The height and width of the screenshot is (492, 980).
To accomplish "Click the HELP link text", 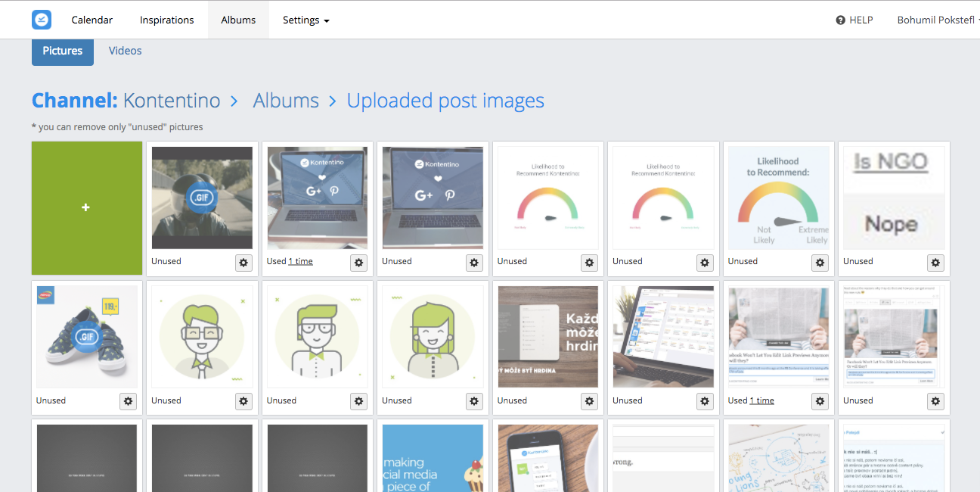I will click(x=861, y=20).
